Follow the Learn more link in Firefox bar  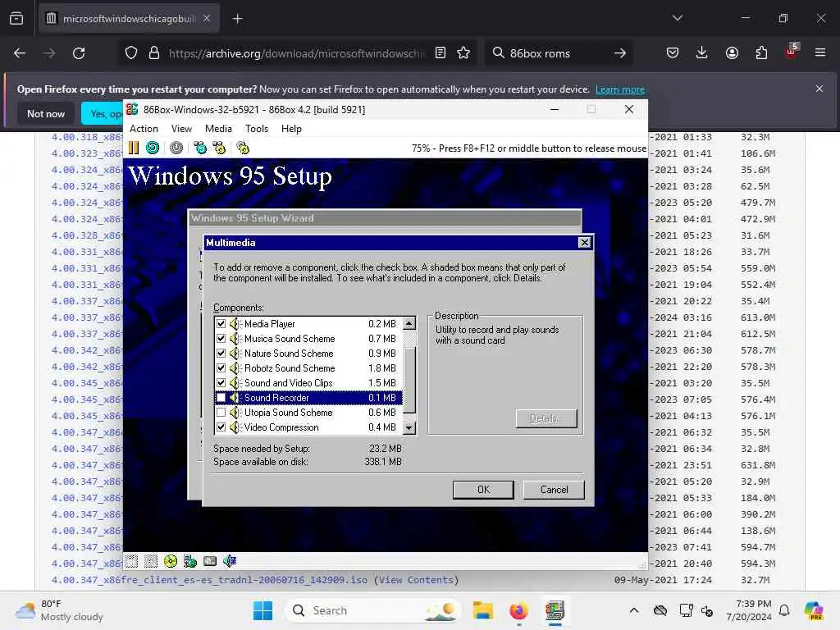point(620,89)
